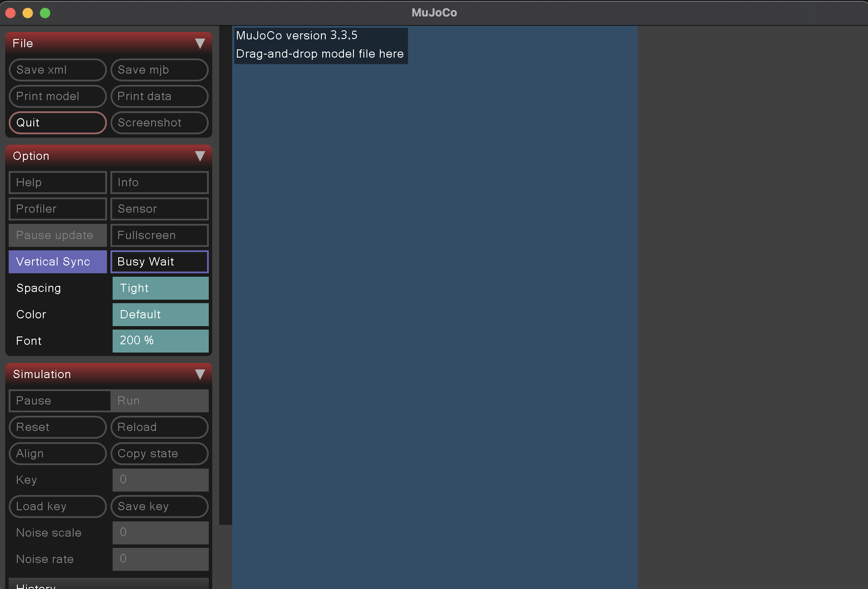Click the MuJoCo window title

[x=434, y=13]
